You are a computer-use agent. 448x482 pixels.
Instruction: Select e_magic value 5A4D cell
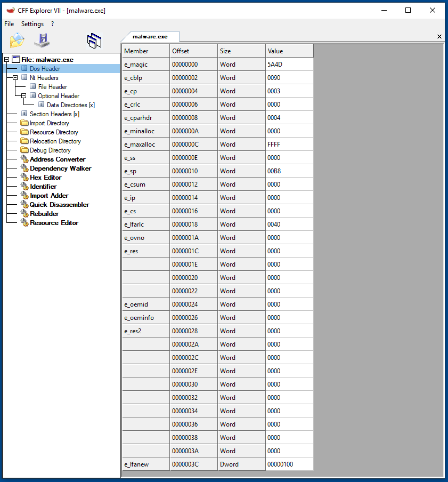290,65
